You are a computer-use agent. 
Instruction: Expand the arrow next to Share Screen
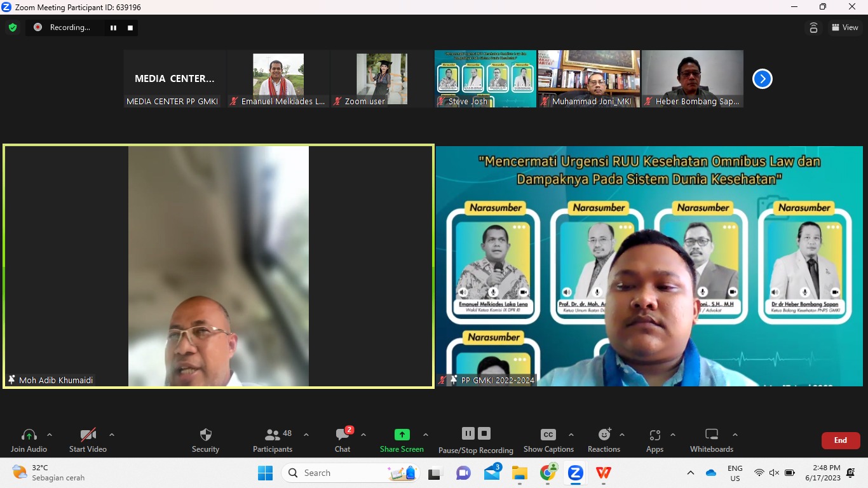(426, 435)
